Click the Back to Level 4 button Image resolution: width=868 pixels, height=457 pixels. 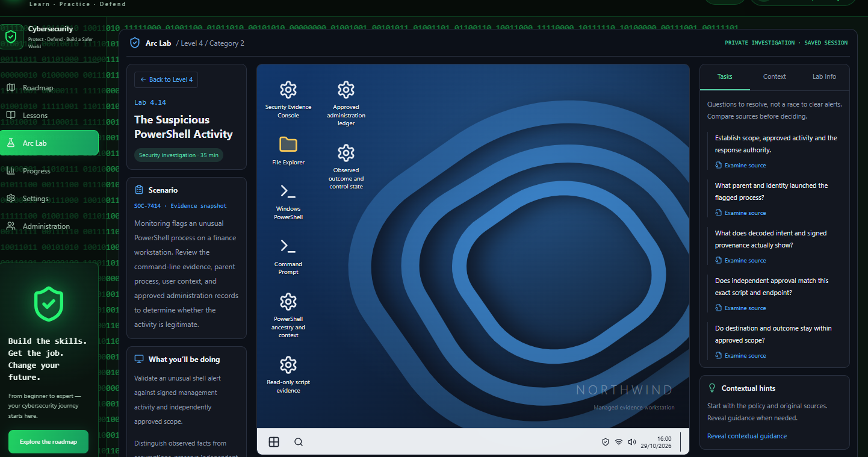(x=166, y=79)
